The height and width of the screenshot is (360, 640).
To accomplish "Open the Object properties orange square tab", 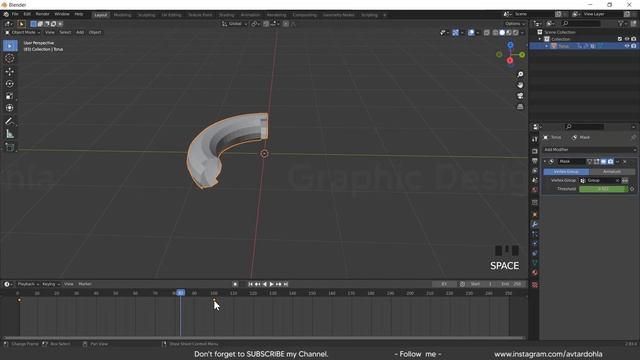I will tap(535, 214).
